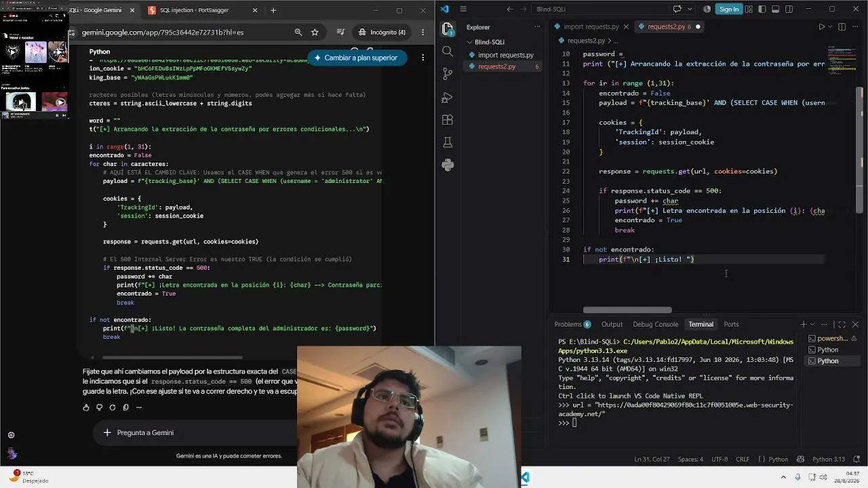Open the Run and Debug view in VS Code
This screenshot has width=868, height=488.
pos(448,97)
